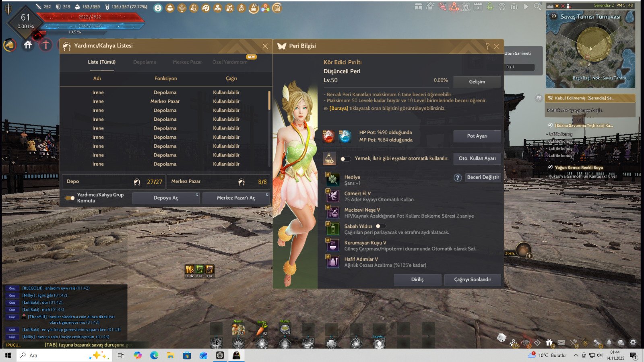Expand Windows system tray hidden icons
Screen dimensions: 644x362
(x=576, y=355)
